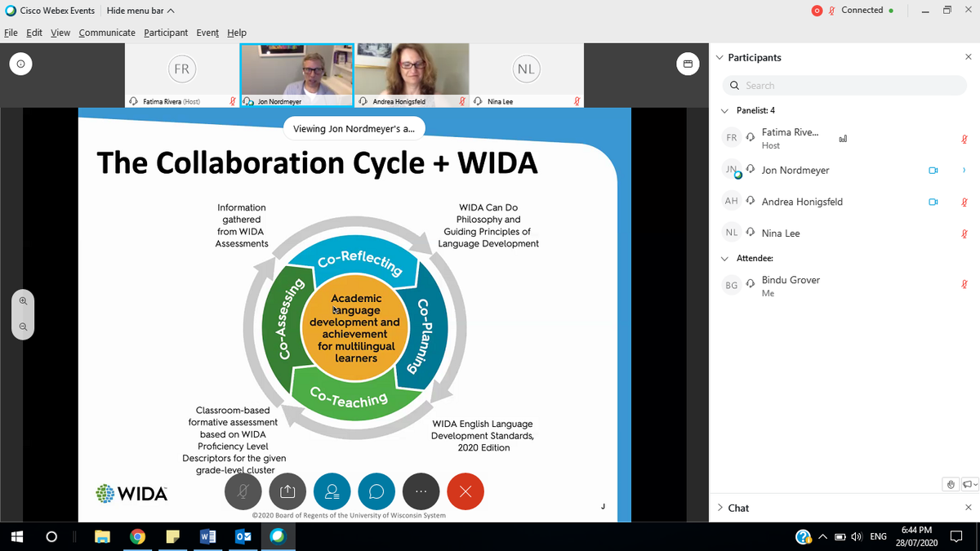
Task: Expand the Chat panel
Action: tap(719, 508)
